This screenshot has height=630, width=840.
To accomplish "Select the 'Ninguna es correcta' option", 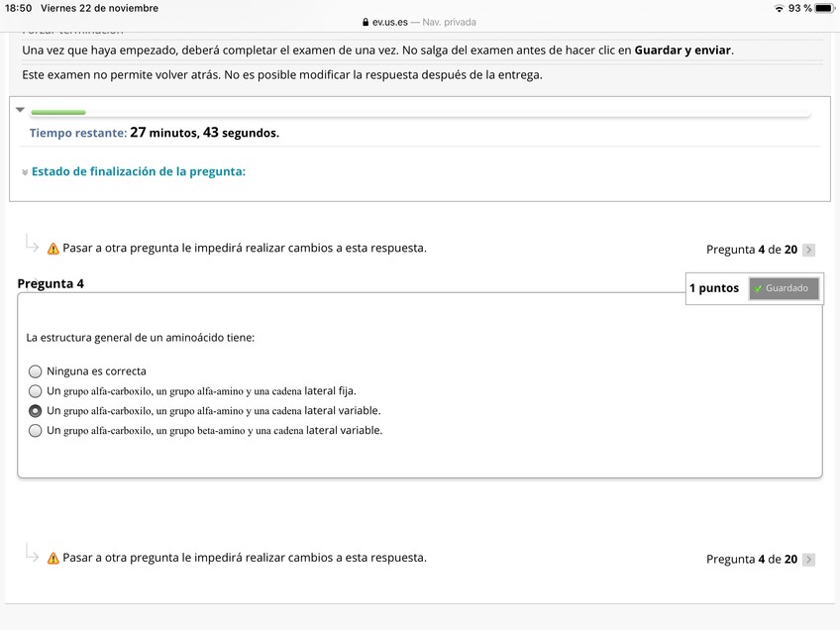I will point(36,371).
